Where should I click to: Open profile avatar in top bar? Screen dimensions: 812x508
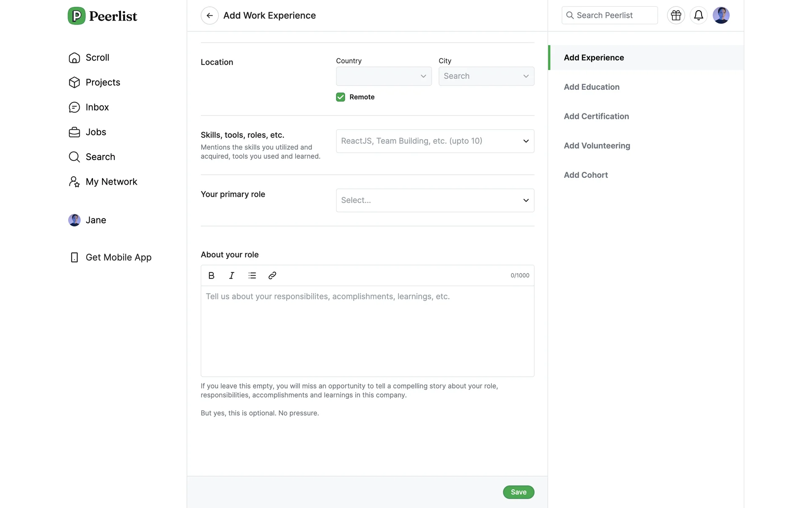pos(721,16)
